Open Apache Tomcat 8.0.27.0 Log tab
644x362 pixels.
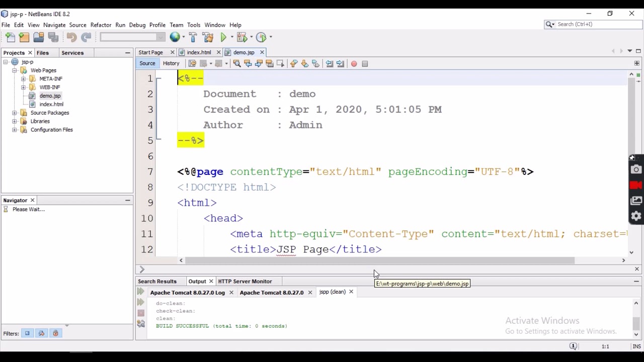[x=187, y=292]
